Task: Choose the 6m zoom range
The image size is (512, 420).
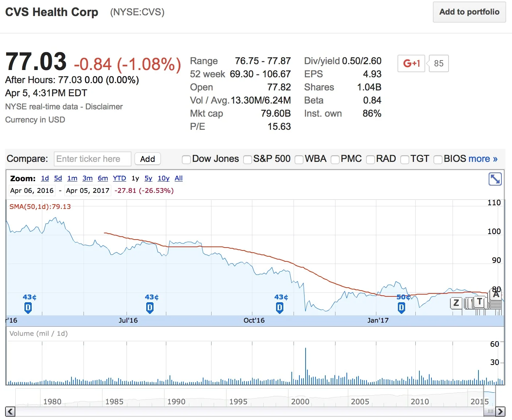Action: tap(103, 178)
